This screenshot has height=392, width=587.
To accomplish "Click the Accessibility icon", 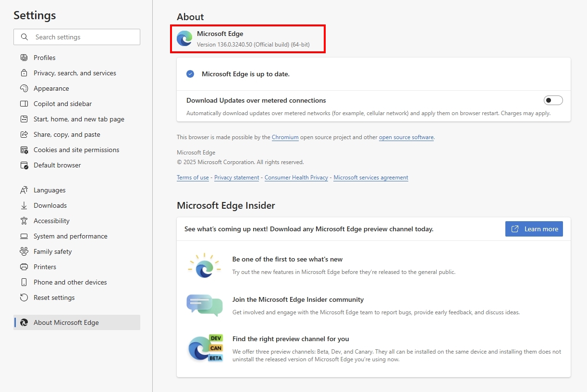I will pyautogui.click(x=24, y=221).
